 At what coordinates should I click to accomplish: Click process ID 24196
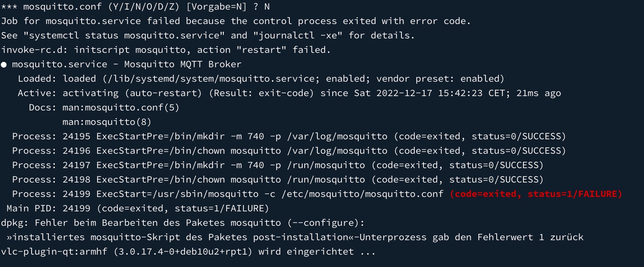coord(76,151)
